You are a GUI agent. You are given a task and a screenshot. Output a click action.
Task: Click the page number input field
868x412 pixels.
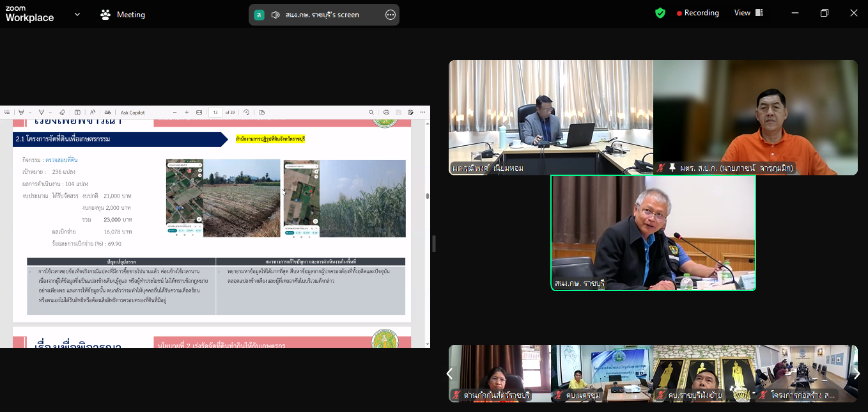[215, 113]
